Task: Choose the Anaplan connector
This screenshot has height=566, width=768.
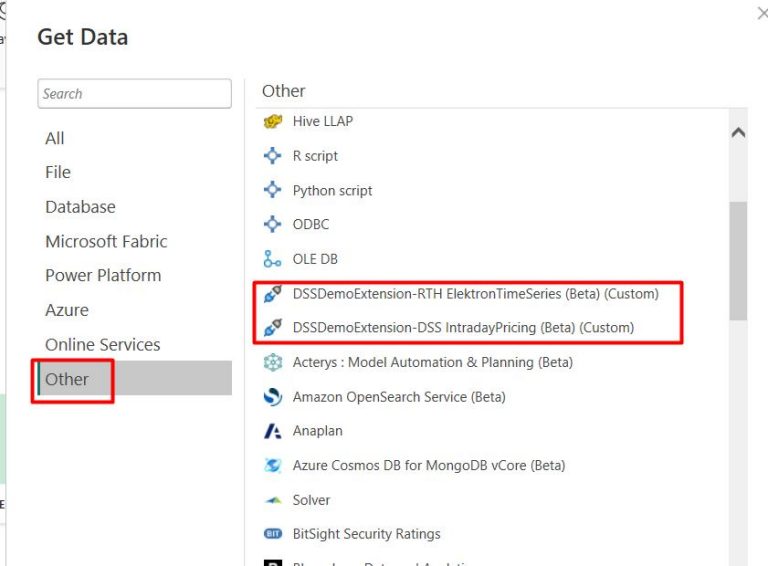Action: click(318, 431)
